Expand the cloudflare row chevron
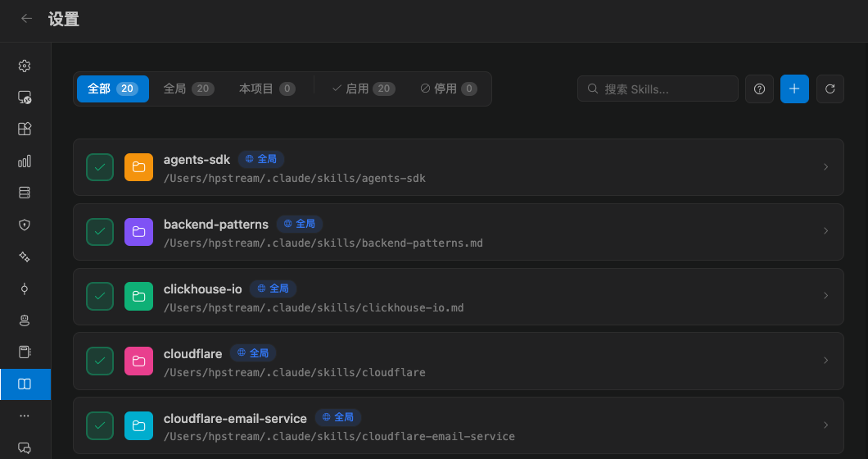The image size is (868, 459). pyautogui.click(x=825, y=361)
